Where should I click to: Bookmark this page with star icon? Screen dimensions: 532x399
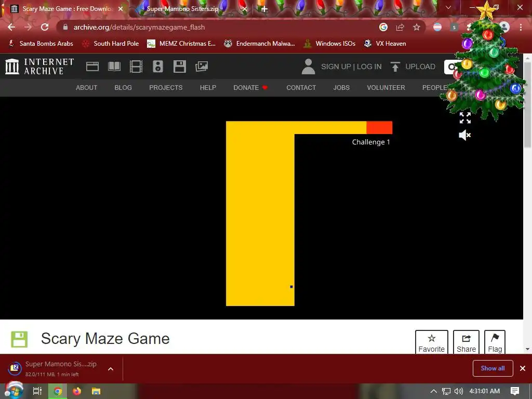pyautogui.click(x=417, y=27)
